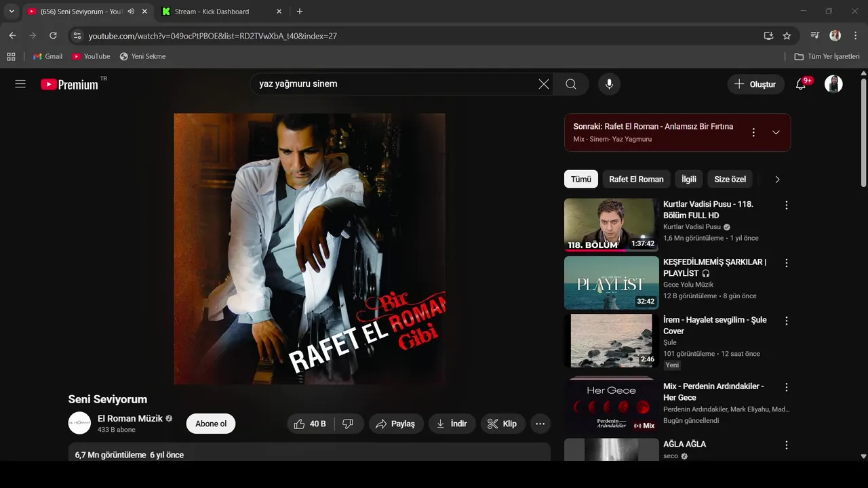Click the magnifier search button
This screenshot has height=488, width=868.
pyautogui.click(x=571, y=84)
